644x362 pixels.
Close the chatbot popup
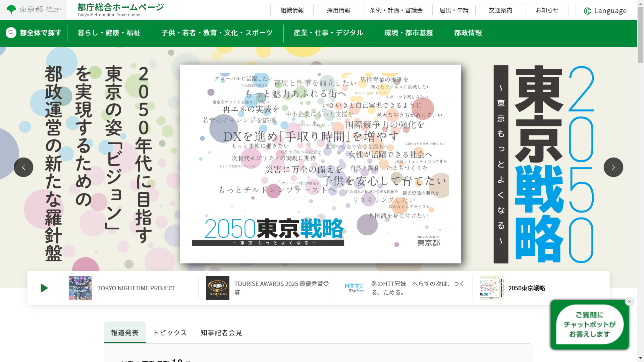629,301
